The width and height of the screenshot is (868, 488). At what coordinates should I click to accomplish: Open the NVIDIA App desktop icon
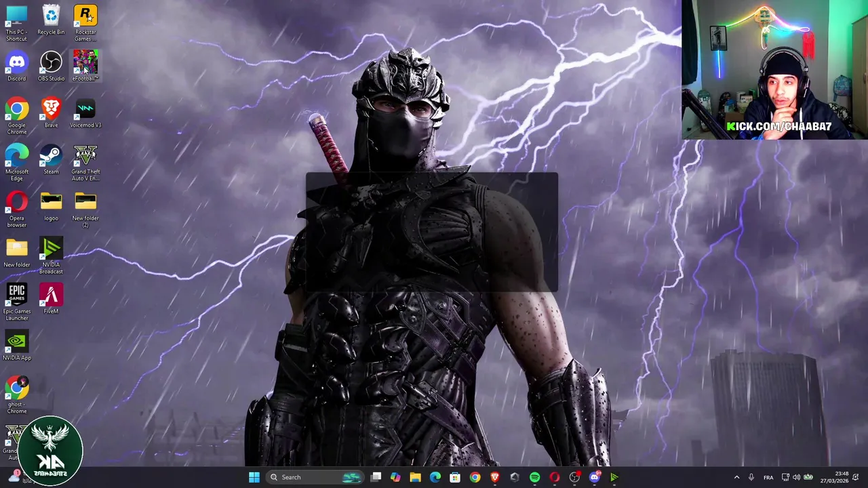pyautogui.click(x=16, y=346)
